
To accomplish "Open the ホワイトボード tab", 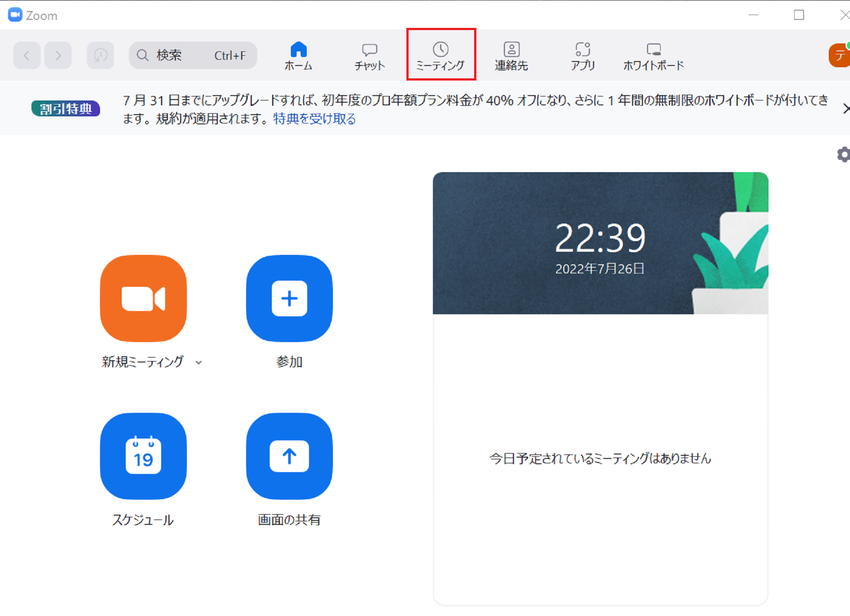I will point(653,56).
